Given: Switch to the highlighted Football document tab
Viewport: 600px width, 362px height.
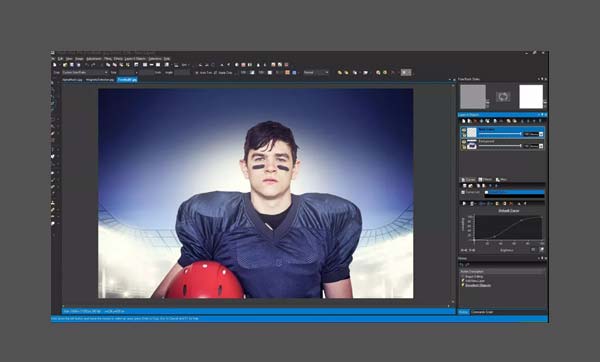Looking at the screenshot, I should (127, 80).
